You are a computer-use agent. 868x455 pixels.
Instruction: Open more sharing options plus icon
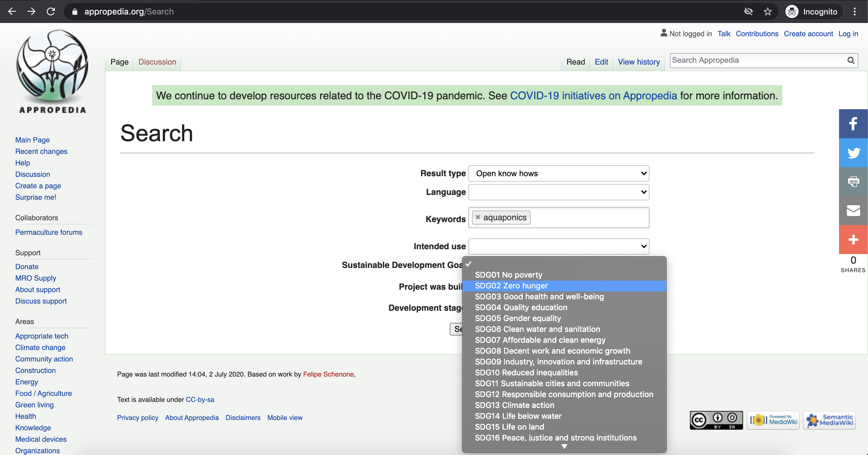pos(853,240)
